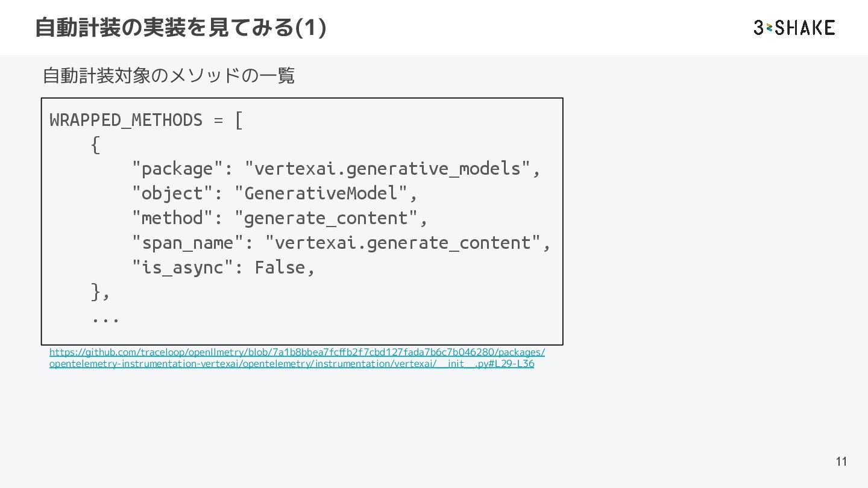868x488 pixels.
Task: Click the slide title 自動計装の実装を見てみる(1)
Action: click(181, 28)
